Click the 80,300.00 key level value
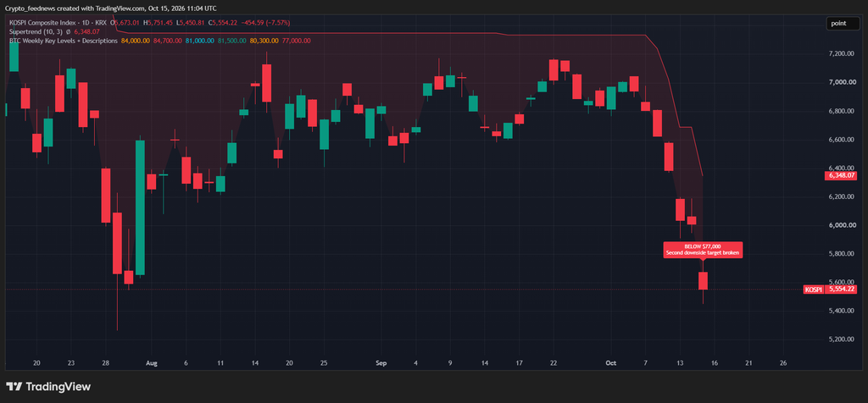Screen dimensions: 868x403 [x=264, y=41]
